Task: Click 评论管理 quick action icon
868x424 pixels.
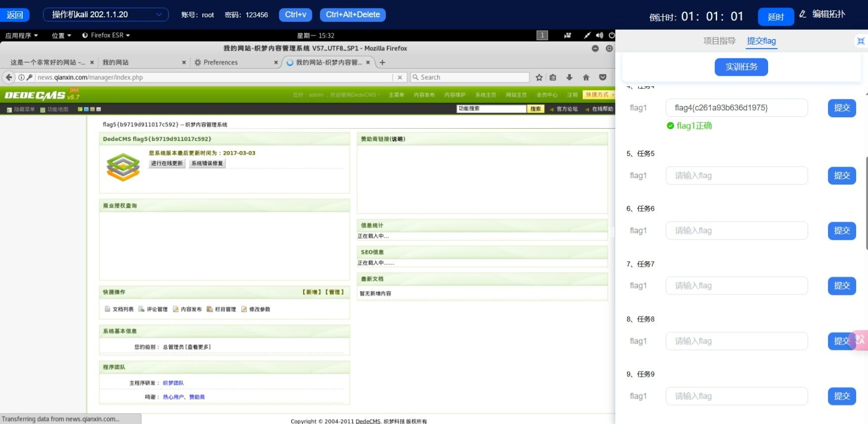Action: [141, 309]
